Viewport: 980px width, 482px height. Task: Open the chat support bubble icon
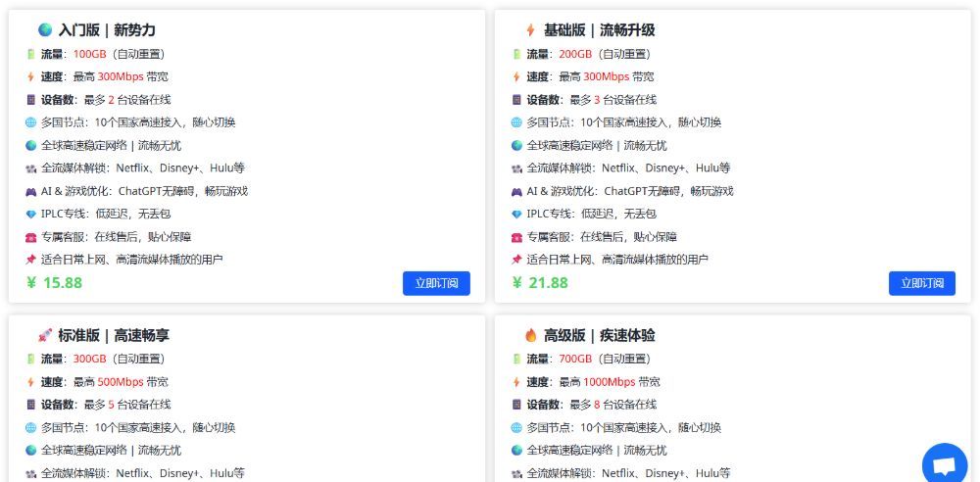945,465
